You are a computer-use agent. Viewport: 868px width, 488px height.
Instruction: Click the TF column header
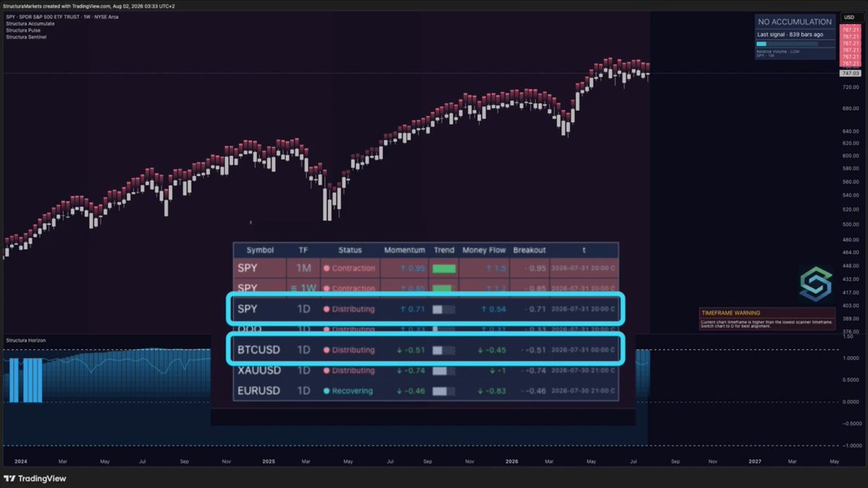click(x=303, y=250)
